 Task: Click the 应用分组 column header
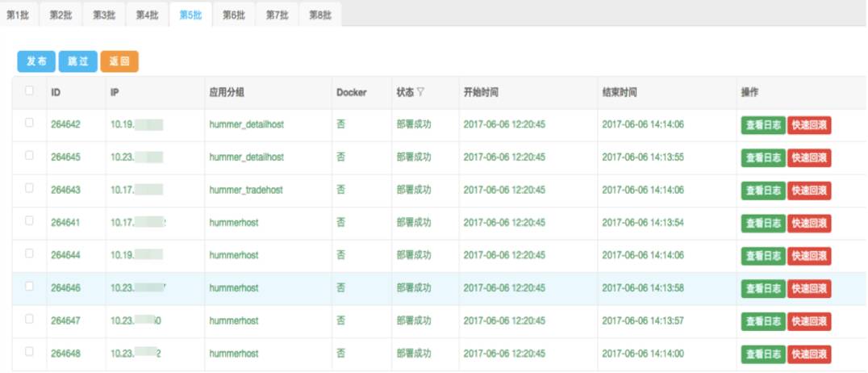tap(227, 93)
